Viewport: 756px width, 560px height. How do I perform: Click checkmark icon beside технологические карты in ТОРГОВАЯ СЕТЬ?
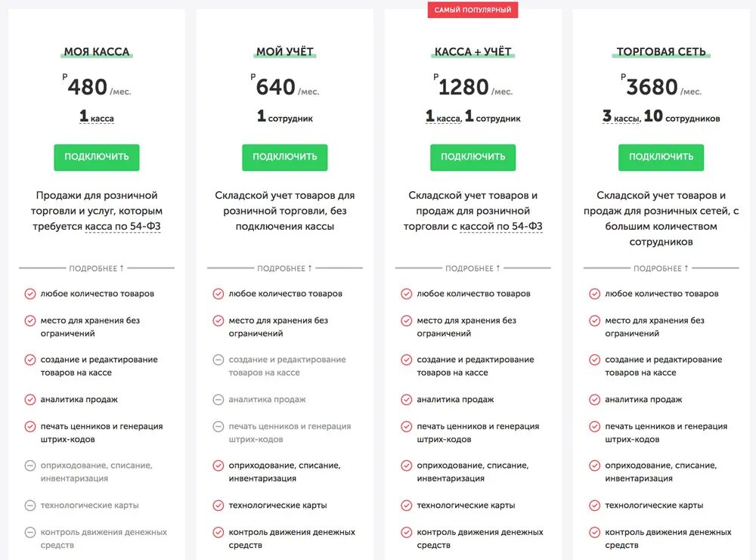[594, 506]
